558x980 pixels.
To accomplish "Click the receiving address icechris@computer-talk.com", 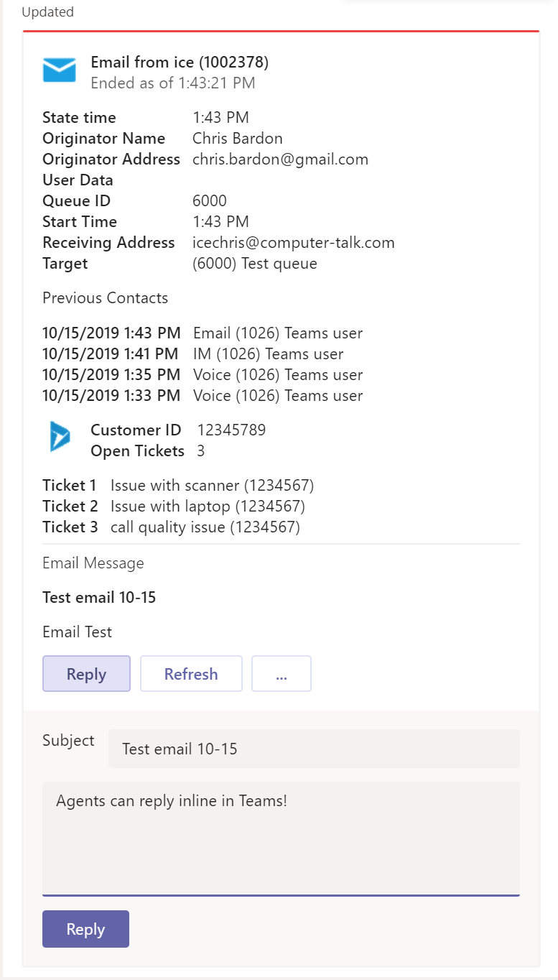I will pyautogui.click(x=294, y=243).
